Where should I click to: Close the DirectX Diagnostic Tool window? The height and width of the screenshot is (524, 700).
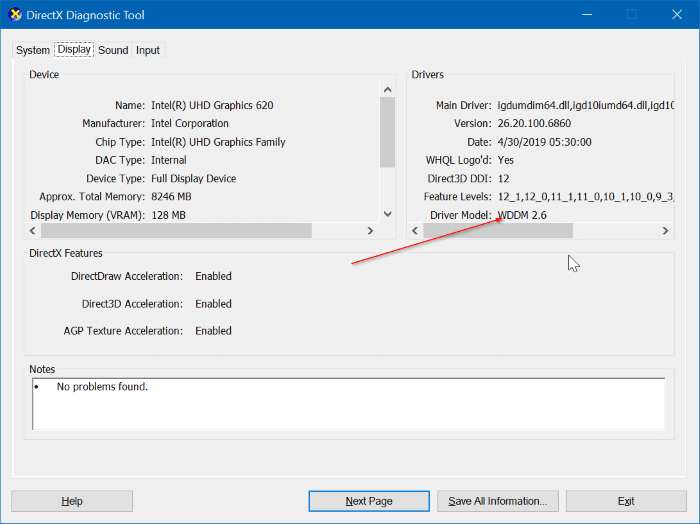tap(677, 15)
